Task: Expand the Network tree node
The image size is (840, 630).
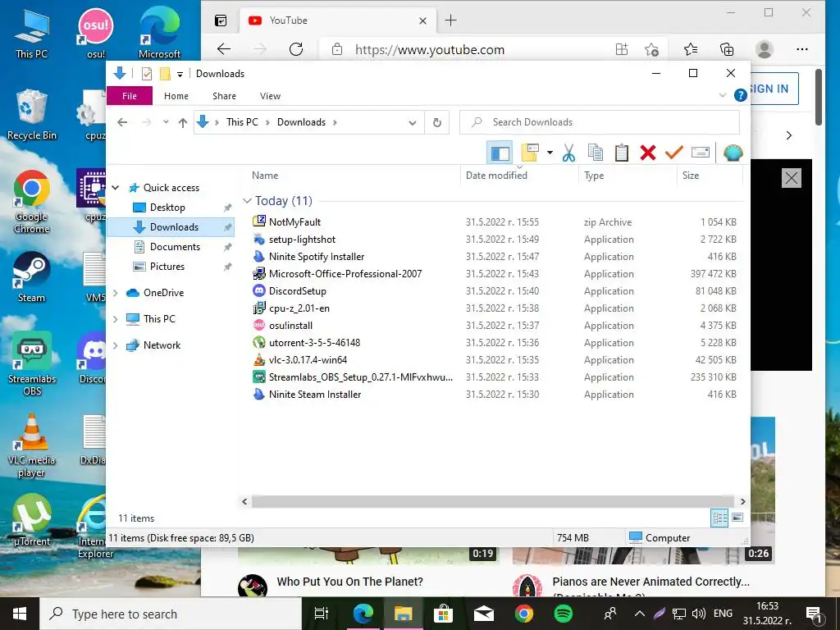Action: (x=116, y=345)
